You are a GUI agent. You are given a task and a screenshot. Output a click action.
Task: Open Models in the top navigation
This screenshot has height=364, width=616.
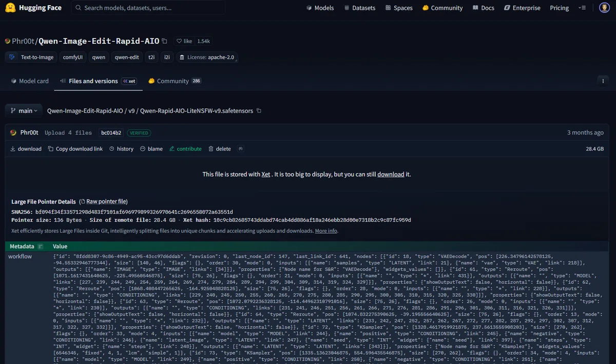320,8
